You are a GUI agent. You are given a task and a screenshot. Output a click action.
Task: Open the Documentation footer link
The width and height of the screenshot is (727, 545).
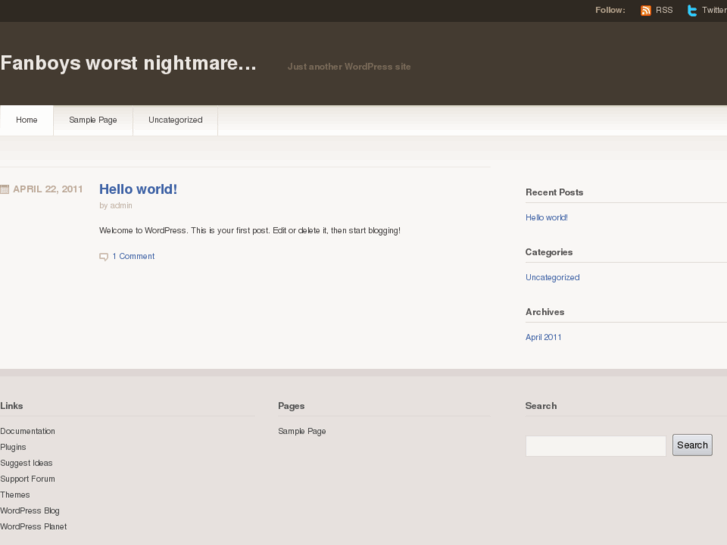pos(28,431)
